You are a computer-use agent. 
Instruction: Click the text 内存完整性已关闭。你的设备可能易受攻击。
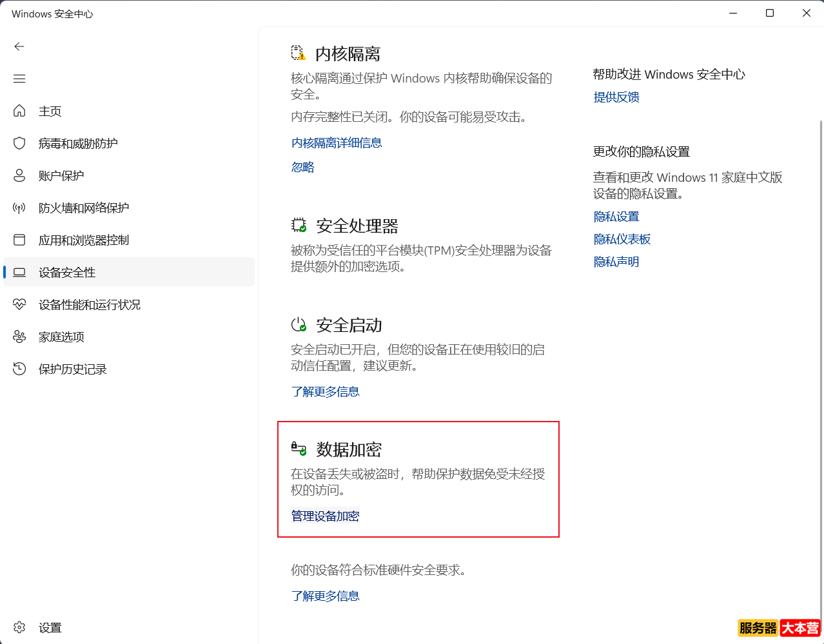coord(409,117)
